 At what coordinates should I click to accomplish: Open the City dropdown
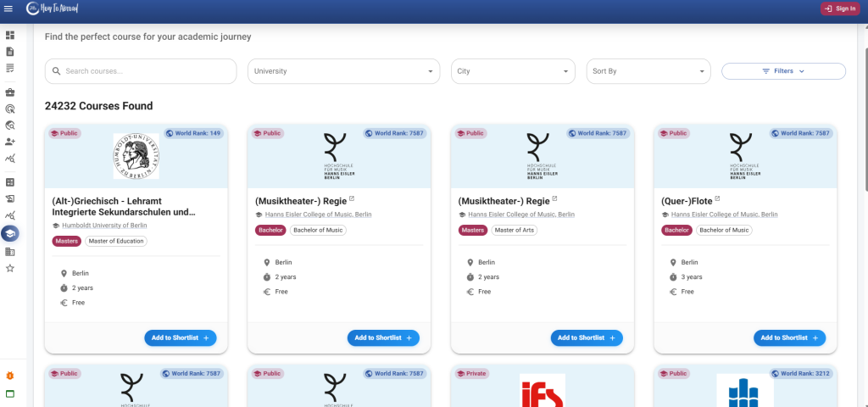point(512,71)
